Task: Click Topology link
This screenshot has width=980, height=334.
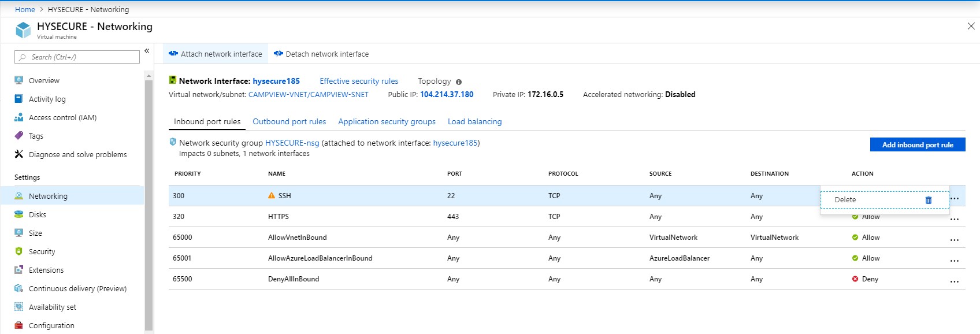Action: 435,81
